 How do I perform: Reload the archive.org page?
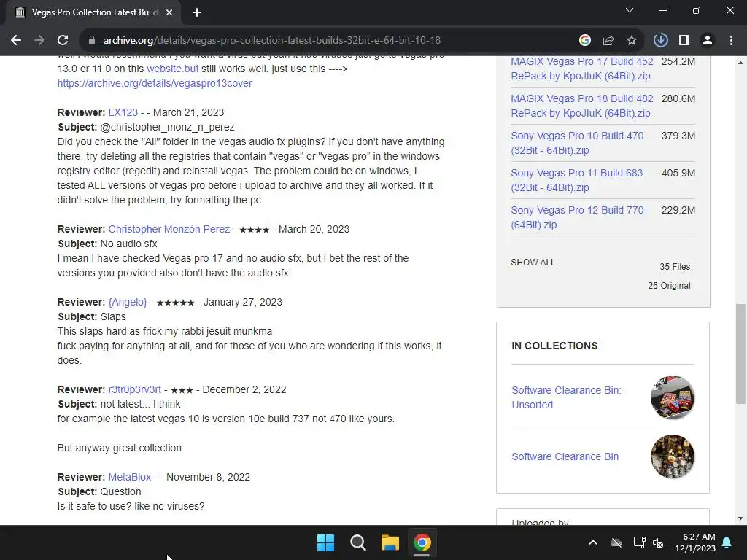pyautogui.click(x=63, y=41)
